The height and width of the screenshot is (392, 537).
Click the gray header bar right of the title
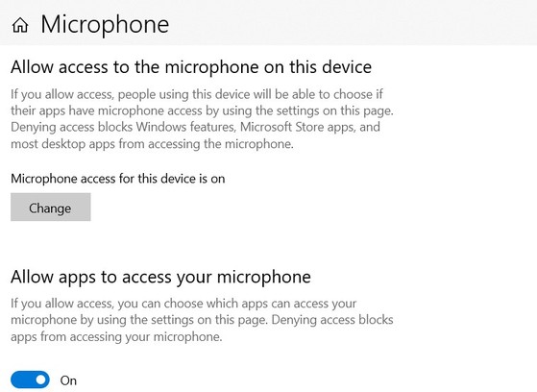pos(353,22)
